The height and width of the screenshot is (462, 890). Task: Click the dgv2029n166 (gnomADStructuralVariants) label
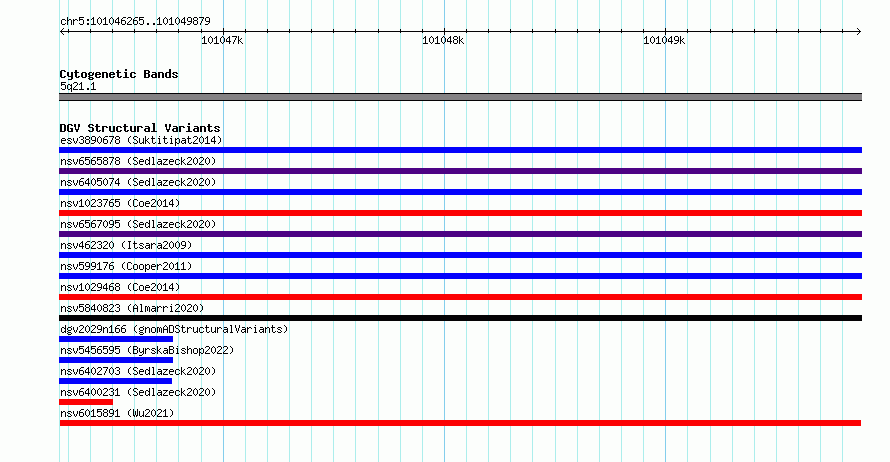174,329
